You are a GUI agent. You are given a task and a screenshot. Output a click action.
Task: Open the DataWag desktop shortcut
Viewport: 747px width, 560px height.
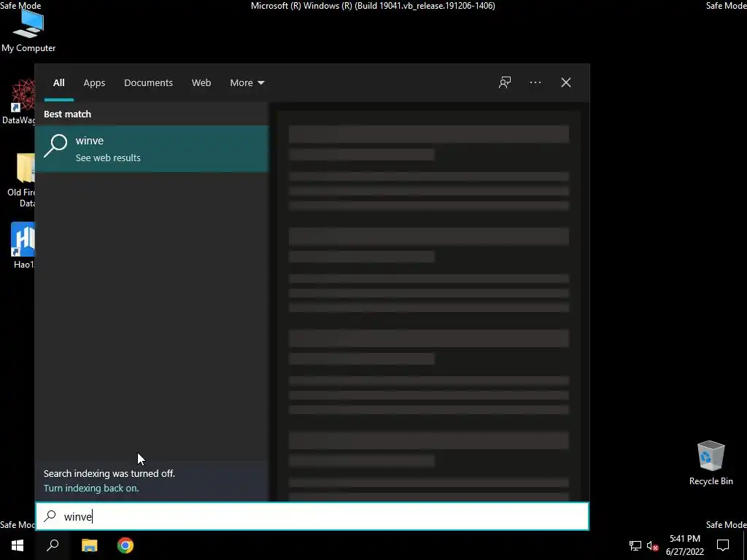point(18,102)
